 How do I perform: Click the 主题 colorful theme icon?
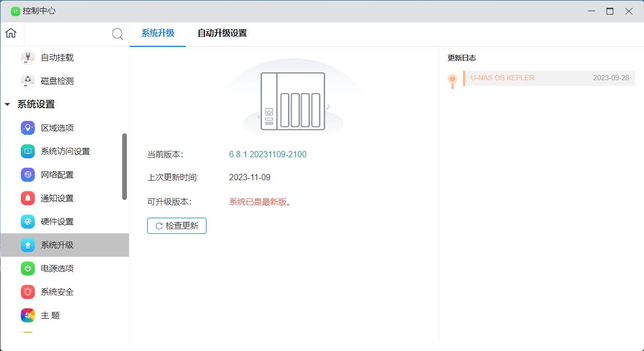click(28, 316)
